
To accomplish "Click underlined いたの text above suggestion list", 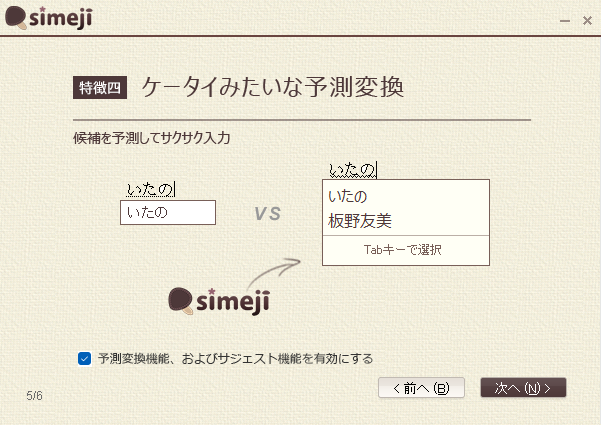I will point(352,169).
